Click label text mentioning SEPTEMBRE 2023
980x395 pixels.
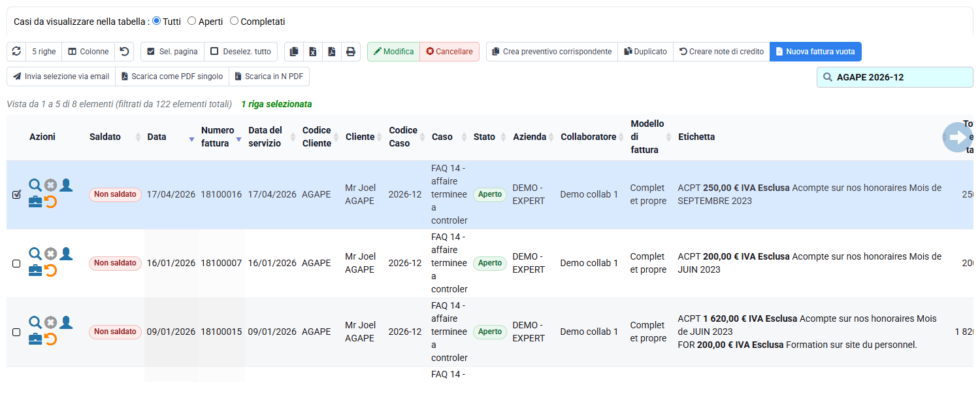[x=810, y=194]
